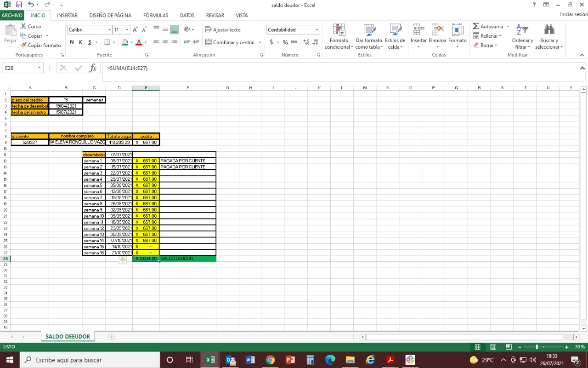The height and width of the screenshot is (368, 588).
Task: Click the zoom slider in status bar
Action: pyautogui.click(x=537, y=347)
